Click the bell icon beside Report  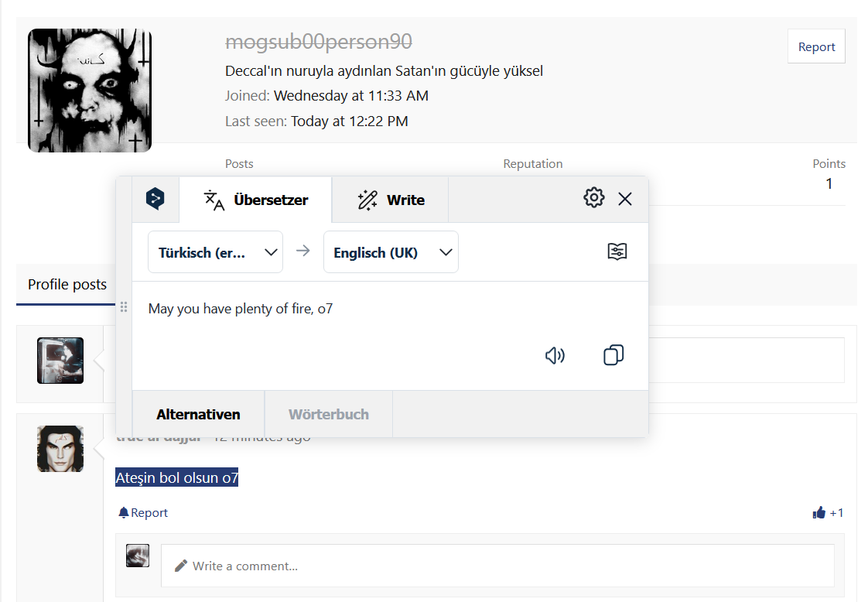point(124,513)
